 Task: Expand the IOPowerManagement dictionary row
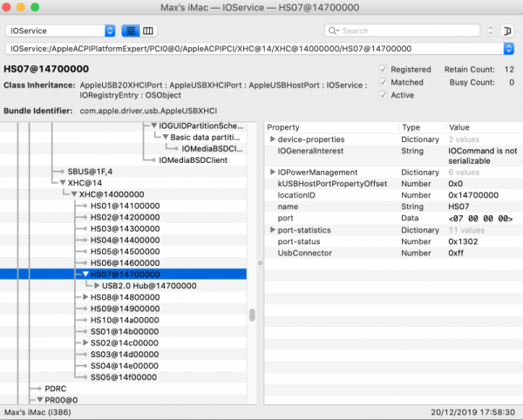point(273,173)
